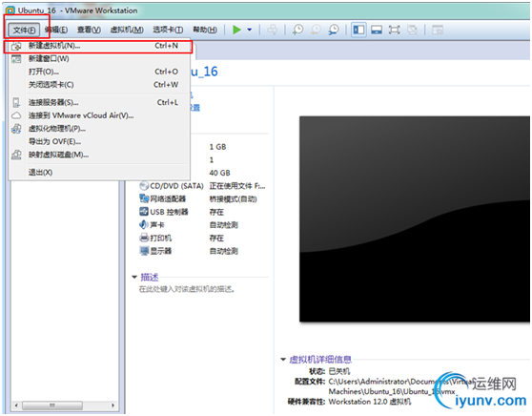The image size is (532, 416).
Task: Click the 声卡 sound card icon
Action: point(144,224)
